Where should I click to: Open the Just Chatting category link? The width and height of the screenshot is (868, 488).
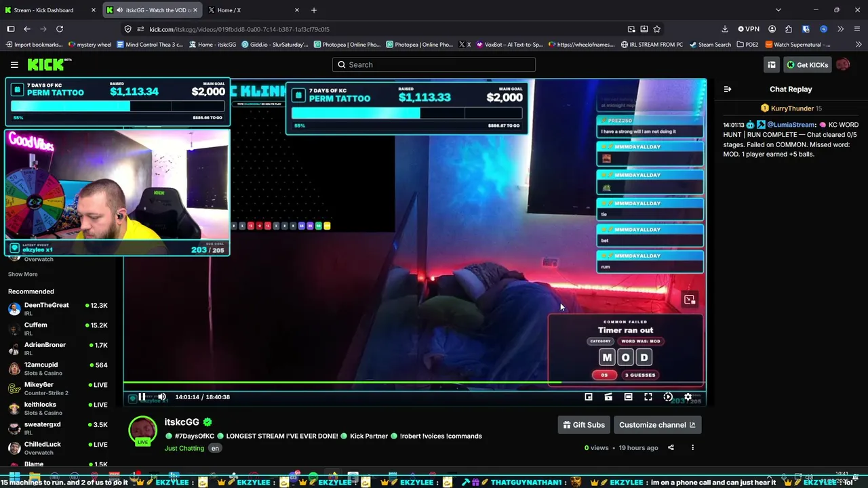point(184,448)
